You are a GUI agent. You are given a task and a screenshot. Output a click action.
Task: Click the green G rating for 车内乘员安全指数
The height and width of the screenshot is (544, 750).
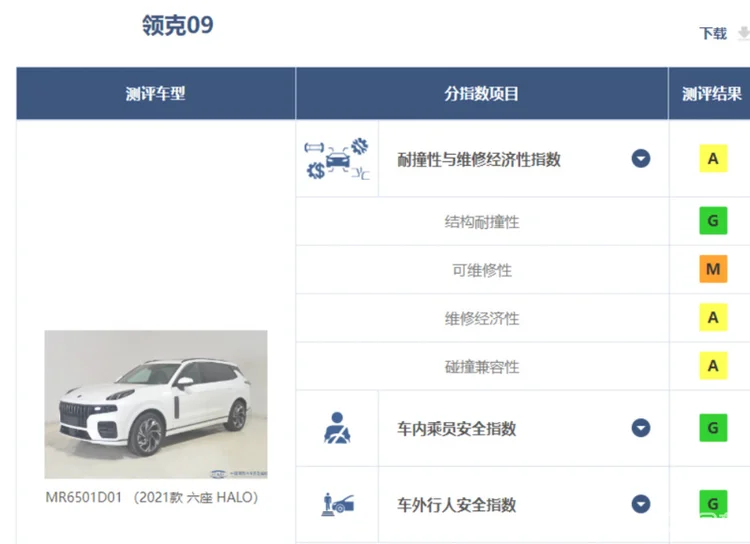pyautogui.click(x=713, y=428)
